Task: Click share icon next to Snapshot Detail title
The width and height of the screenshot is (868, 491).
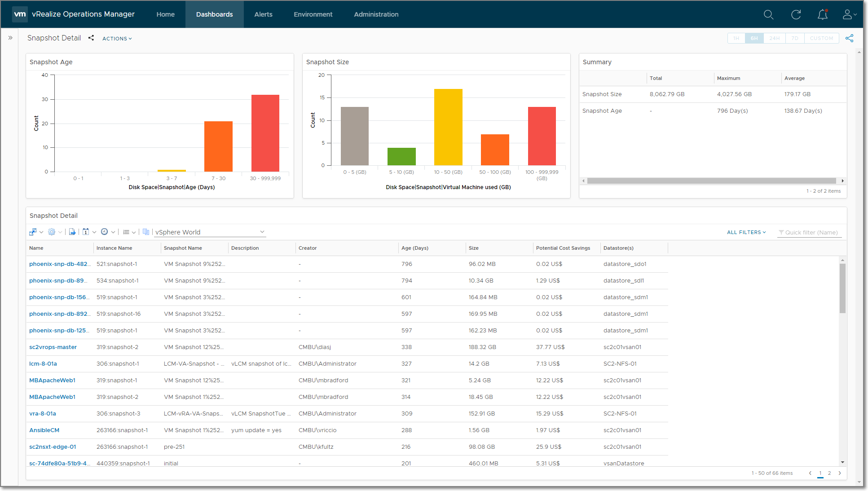Action: (x=91, y=38)
